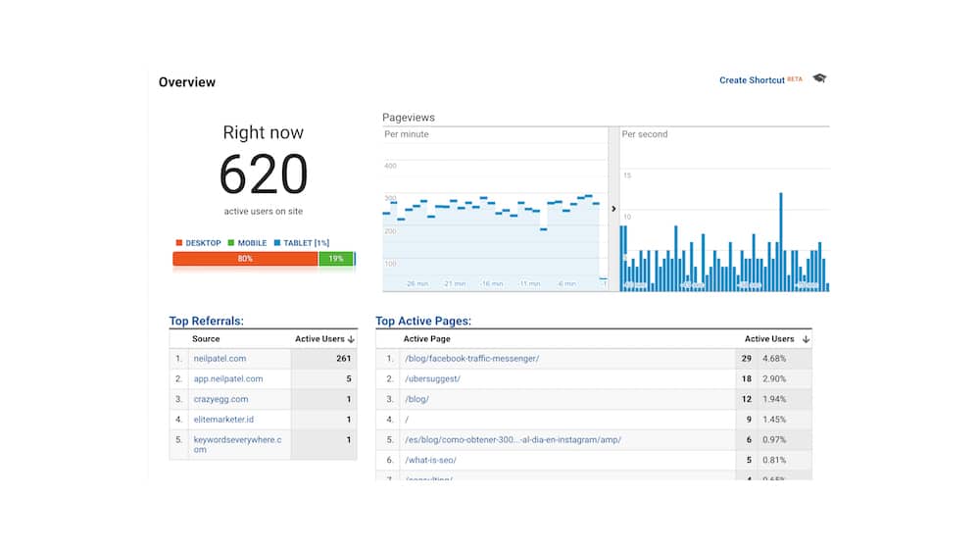Screen dimensions: 980x549
Task: Click the MOBILE legend label
Action: pyautogui.click(x=252, y=242)
